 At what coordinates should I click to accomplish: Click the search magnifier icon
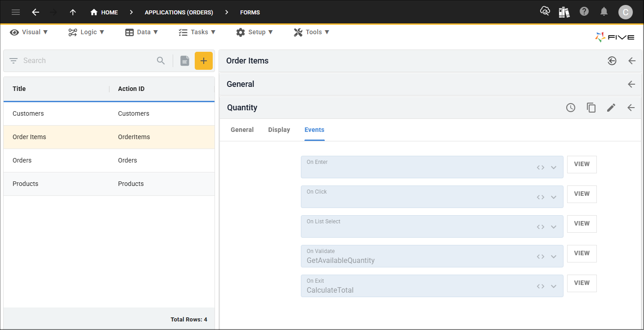pos(161,61)
